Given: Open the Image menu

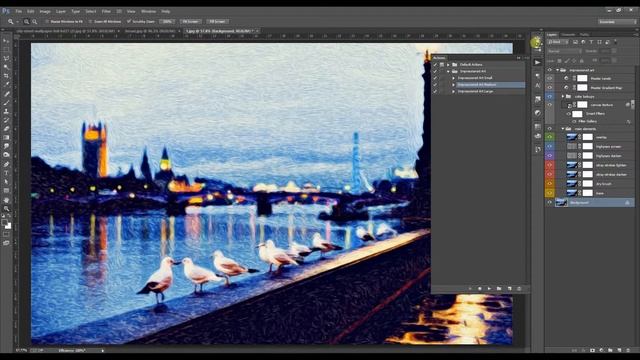Looking at the screenshot, I should [45, 11].
